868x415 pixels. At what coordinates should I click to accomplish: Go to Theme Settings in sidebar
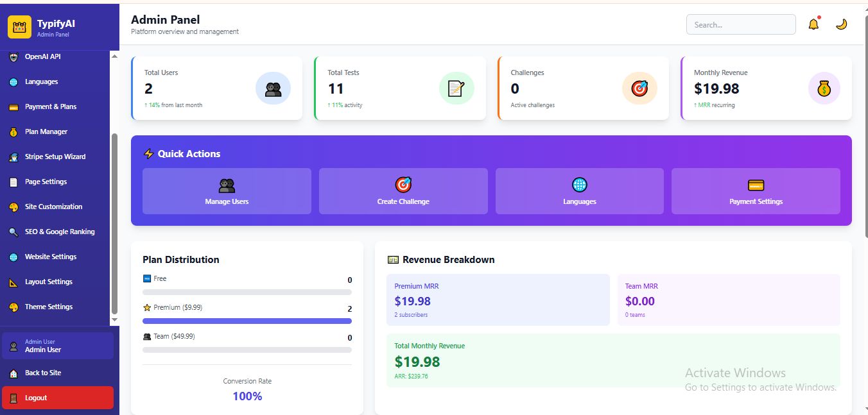pyautogui.click(x=49, y=307)
